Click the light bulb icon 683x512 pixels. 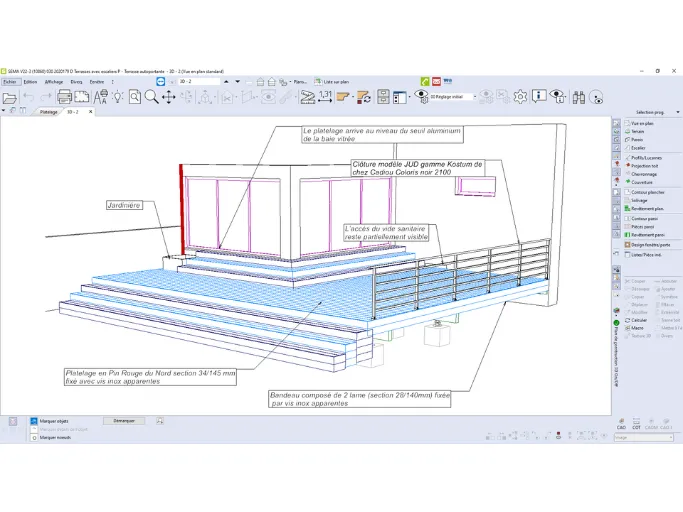pos(118,97)
